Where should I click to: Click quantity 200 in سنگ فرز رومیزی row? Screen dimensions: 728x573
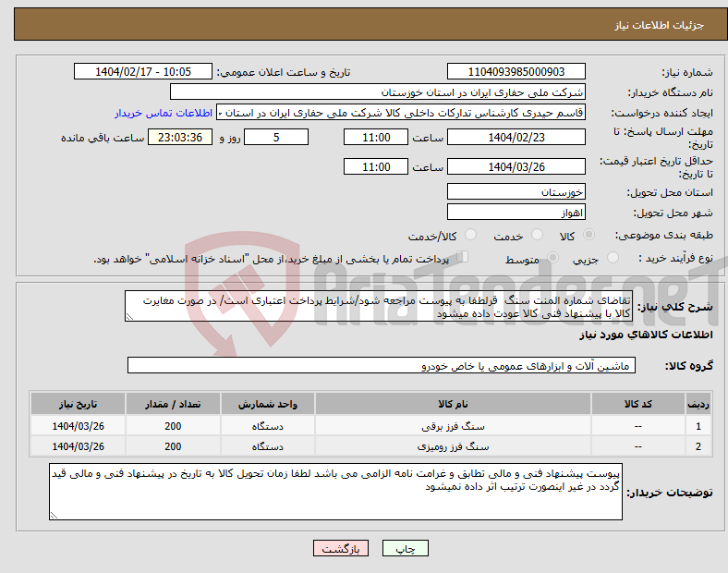[173, 446]
